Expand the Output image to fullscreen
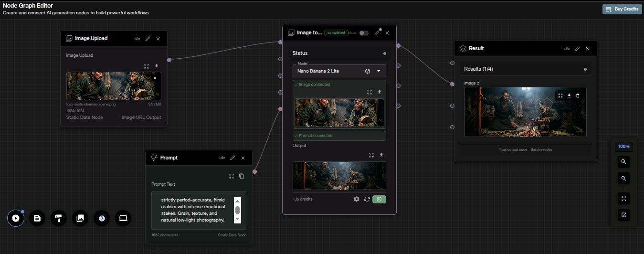Screen dimensions: 644x254 click(371, 155)
